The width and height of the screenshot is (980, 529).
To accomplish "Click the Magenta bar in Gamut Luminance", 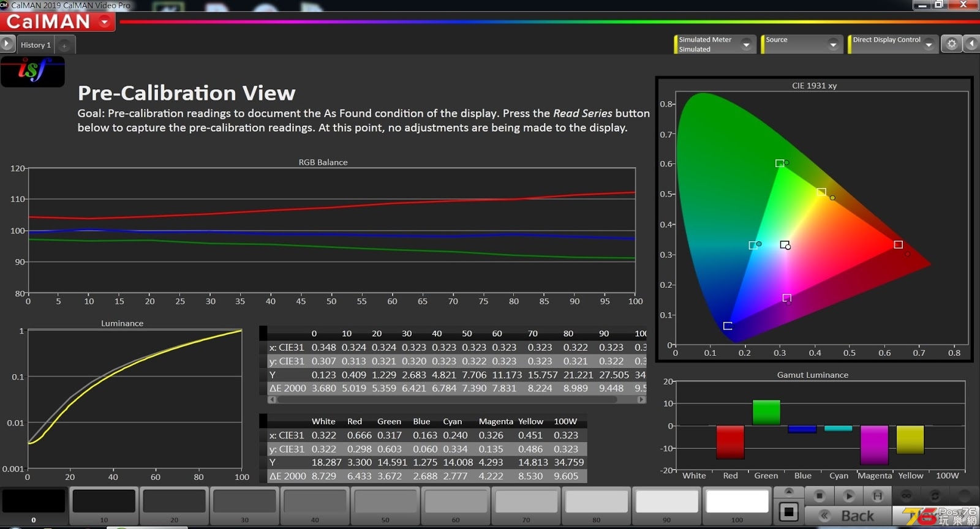I will 874,445.
